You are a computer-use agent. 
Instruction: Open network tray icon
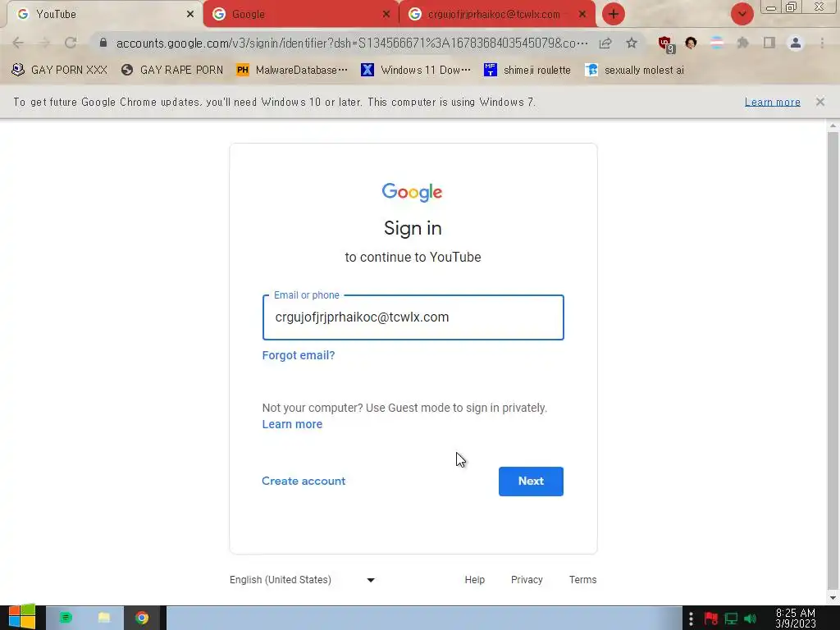coord(731,619)
